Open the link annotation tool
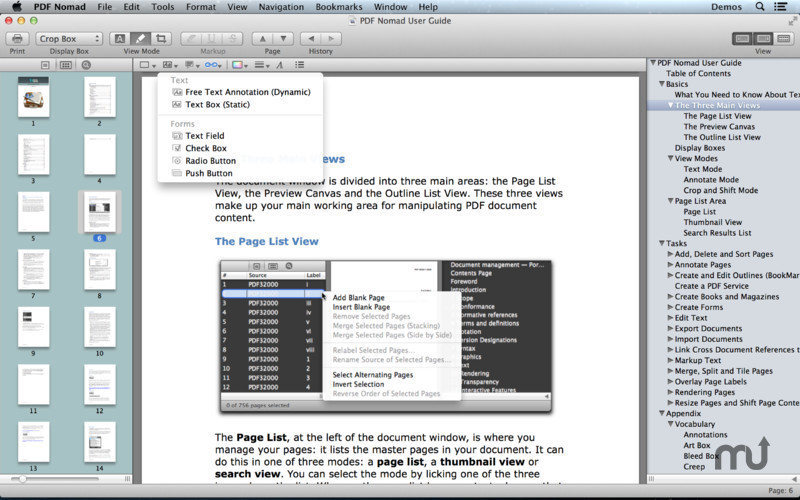 (x=212, y=65)
